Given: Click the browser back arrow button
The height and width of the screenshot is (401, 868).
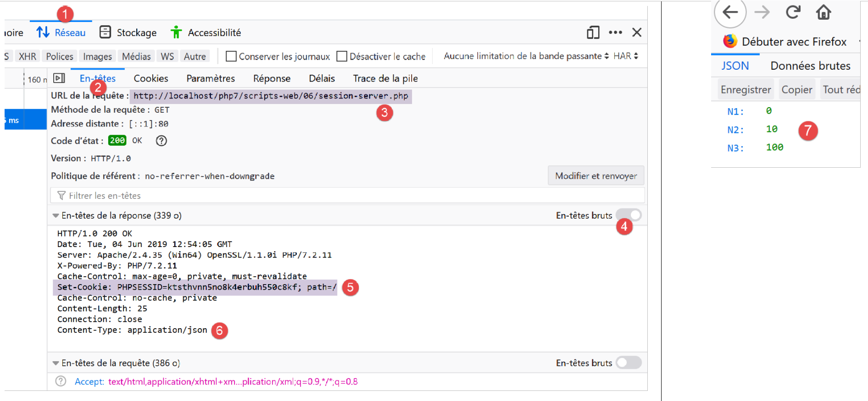Looking at the screenshot, I should point(730,12).
